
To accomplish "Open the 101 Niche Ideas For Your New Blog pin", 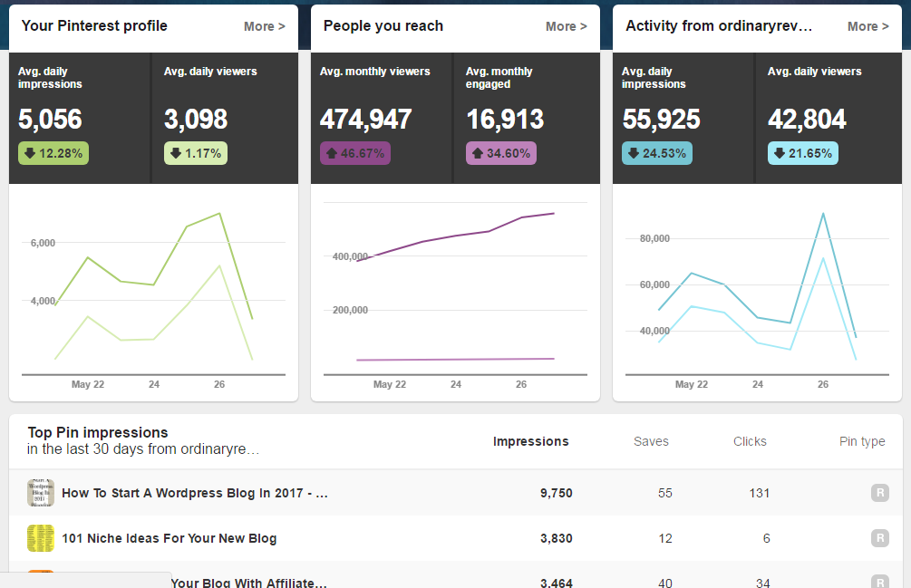I will point(170,537).
